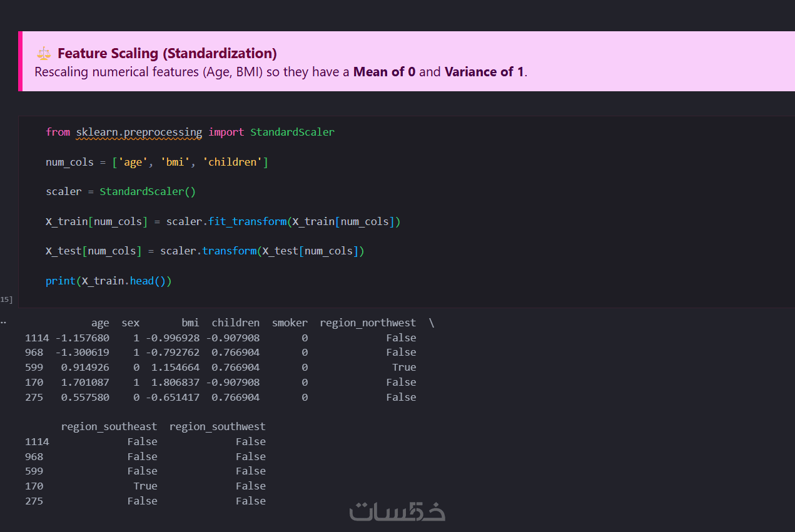Image resolution: width=795 pixels, height=532 pixels.
Task: Click the balance scales emoji icon
Action: [44, 54]
